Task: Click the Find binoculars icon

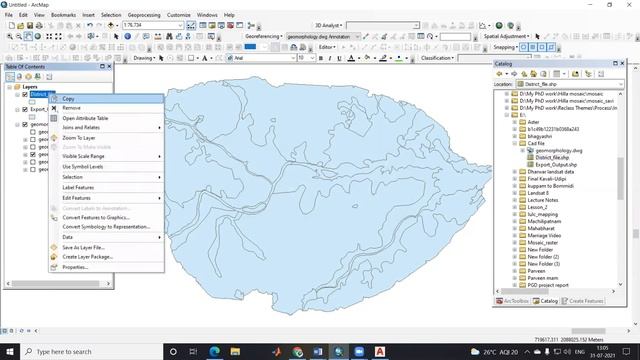Action: (169, 36)
